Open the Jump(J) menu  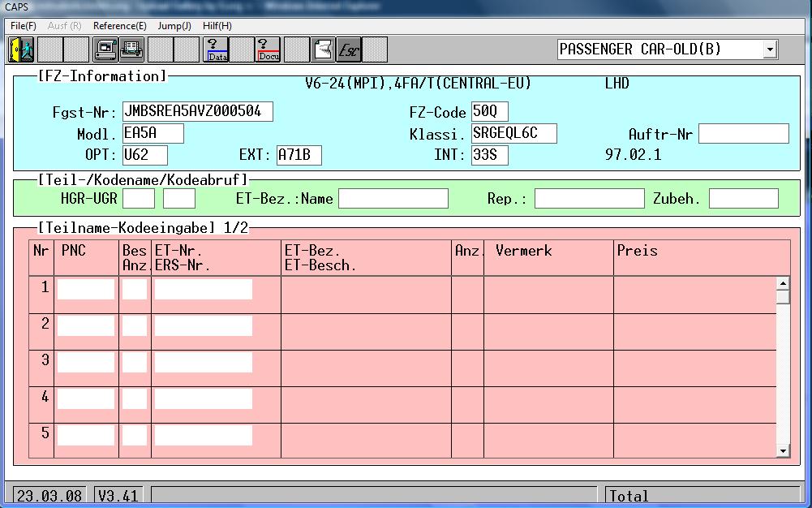tap(174, 26)
